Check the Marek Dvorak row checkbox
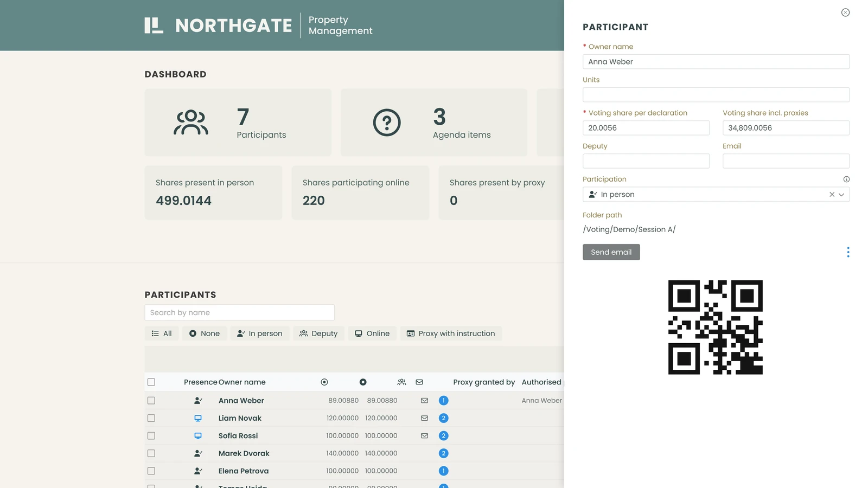The image size is (868, 488). tap(151, 453)
